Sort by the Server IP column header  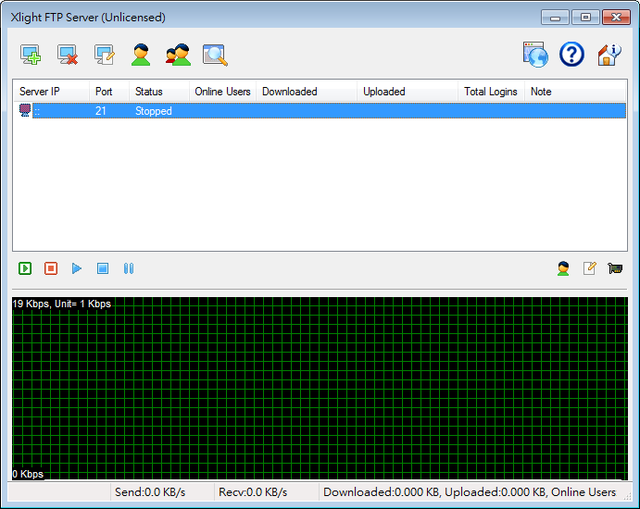tap(51, 91)
